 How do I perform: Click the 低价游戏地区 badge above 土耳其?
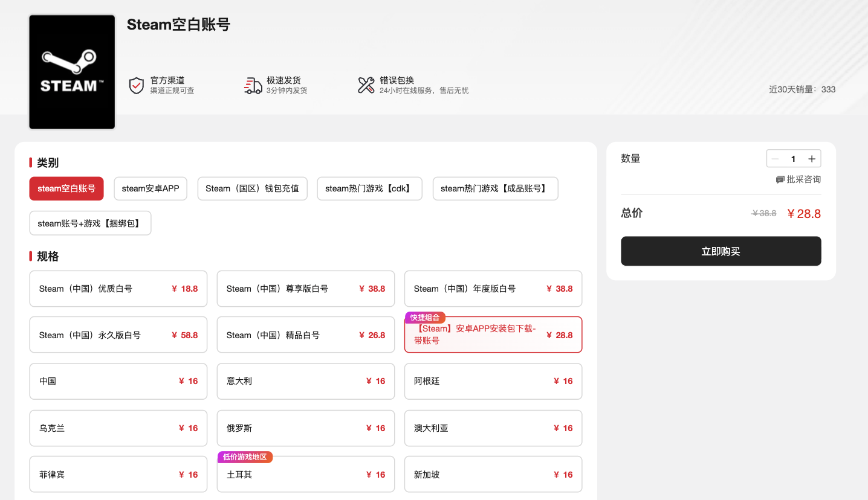pyautogui.click(x=245, y=457)
